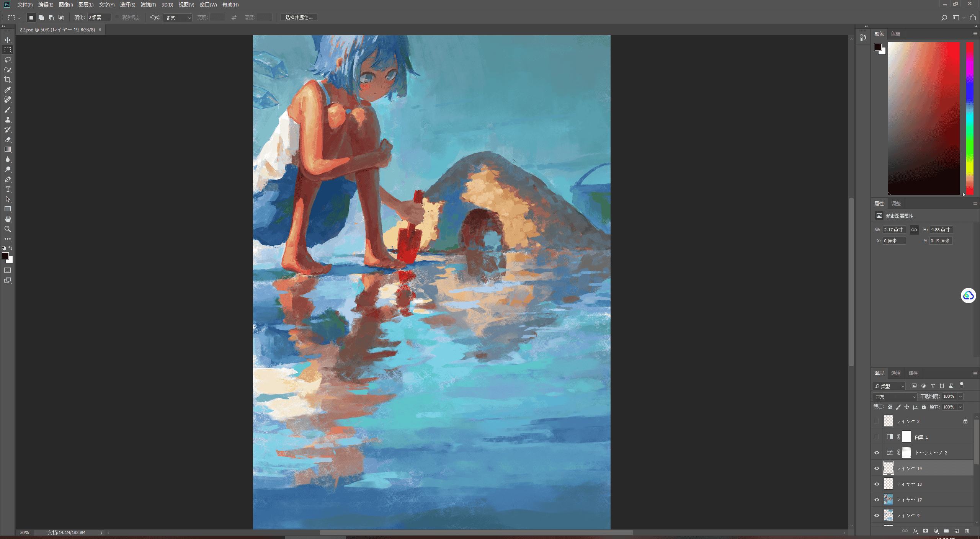Switch to the 色板 swatches tab
The width and height of the screenshot is (980, 539).
(895, 34)
